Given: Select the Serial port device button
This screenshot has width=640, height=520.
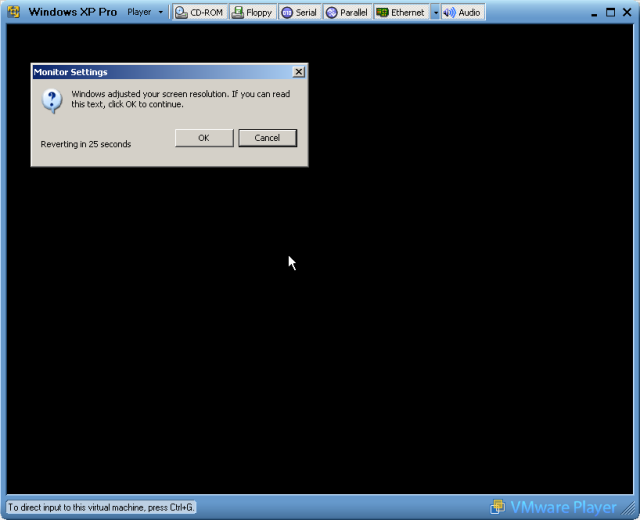Looking at the screenshot, I should click(x=299, y=13).
